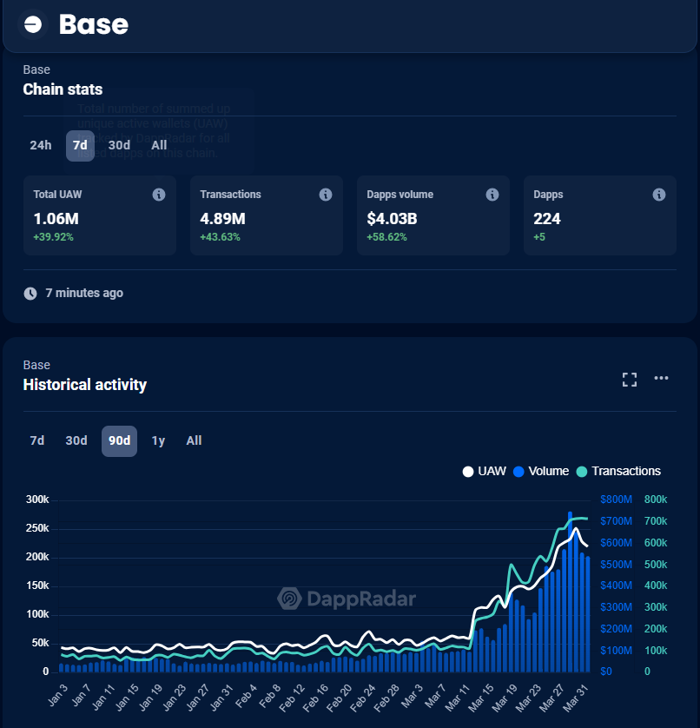This screenshot has width=700, height=728.
Task: Select the 7d chain stats range
Action: click(80, 145)
